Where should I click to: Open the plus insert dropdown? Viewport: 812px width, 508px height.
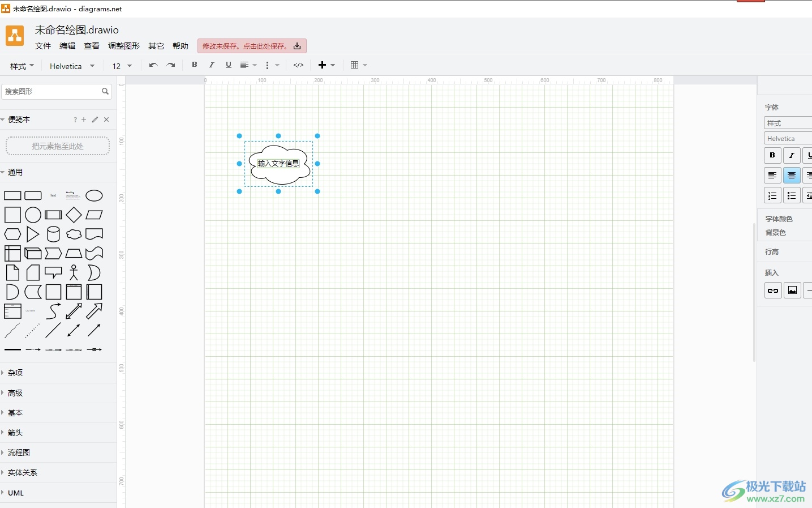[326, 65]
